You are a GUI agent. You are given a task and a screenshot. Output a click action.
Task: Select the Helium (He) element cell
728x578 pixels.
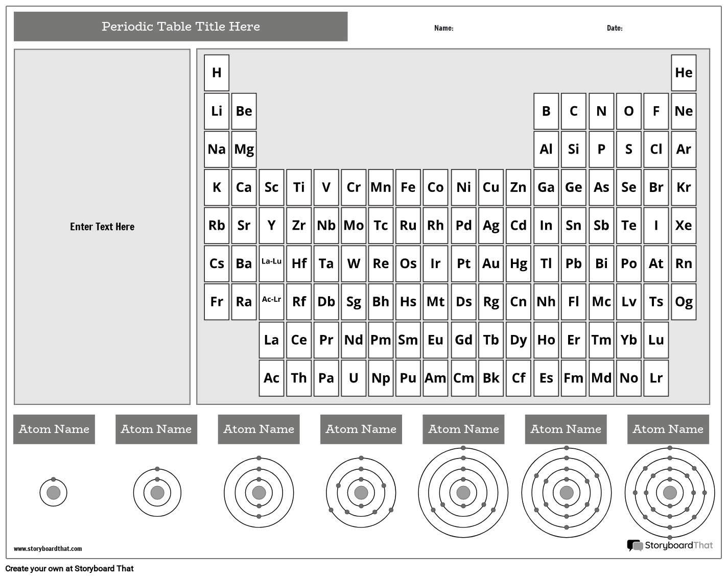click(x=684, y=73)
